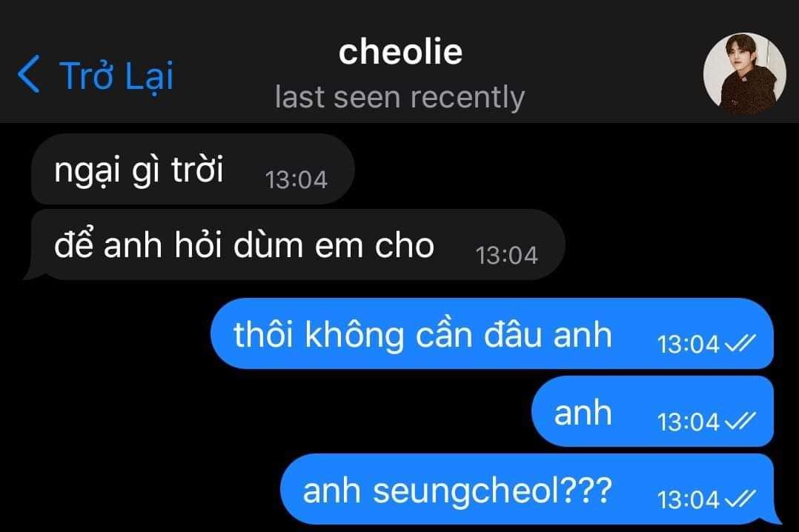Select the "ngại gì trời" message bubble
The image size is (799, 532).
click(193, 169)
